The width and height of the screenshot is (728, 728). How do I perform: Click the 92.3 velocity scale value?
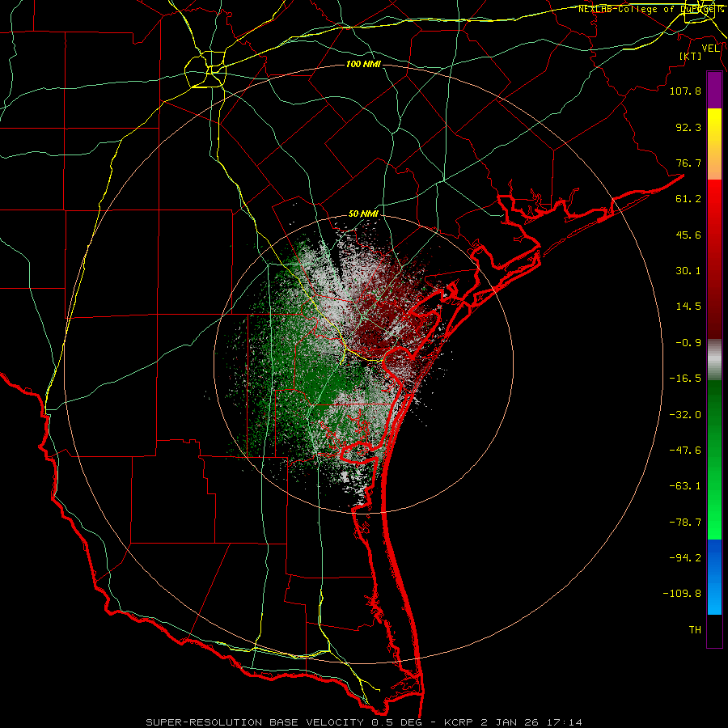688,127
